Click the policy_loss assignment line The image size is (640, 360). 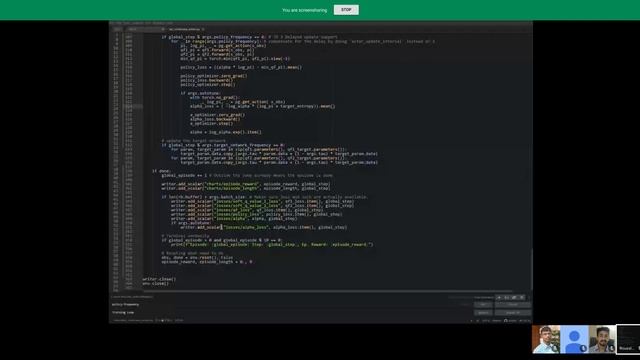[x=241, y=67]
